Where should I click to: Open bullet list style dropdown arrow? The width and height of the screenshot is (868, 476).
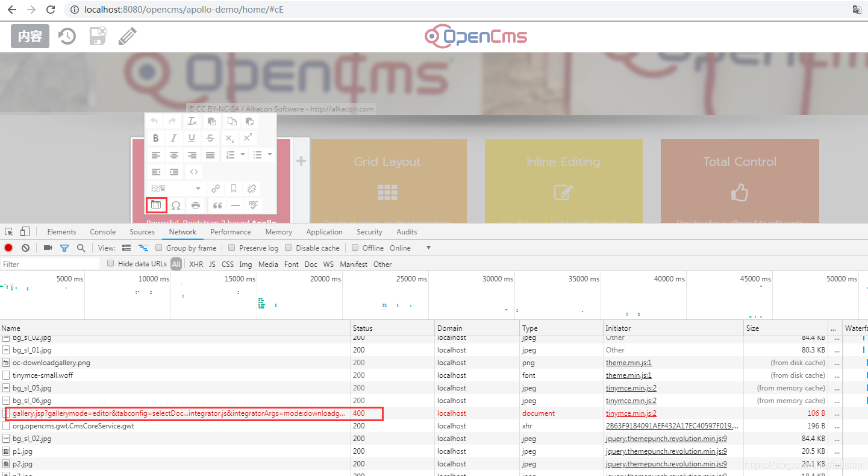[x=270, y=155]
